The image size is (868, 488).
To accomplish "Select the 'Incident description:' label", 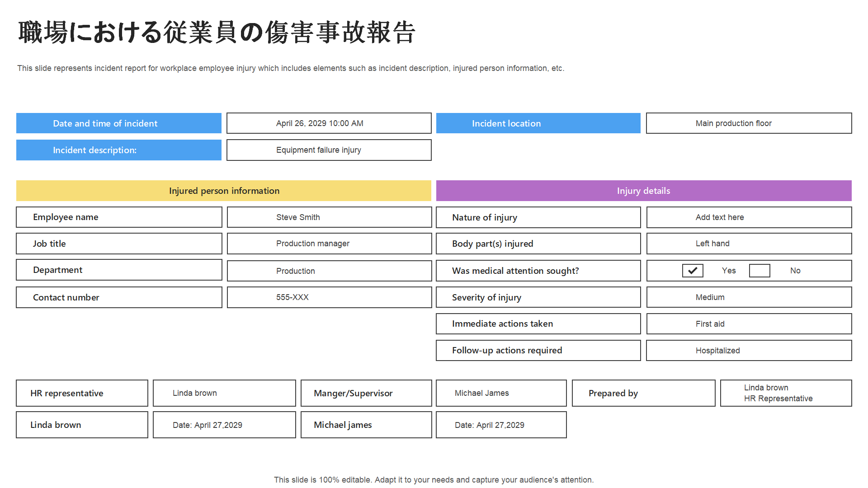I will click(x=119, y=150).
